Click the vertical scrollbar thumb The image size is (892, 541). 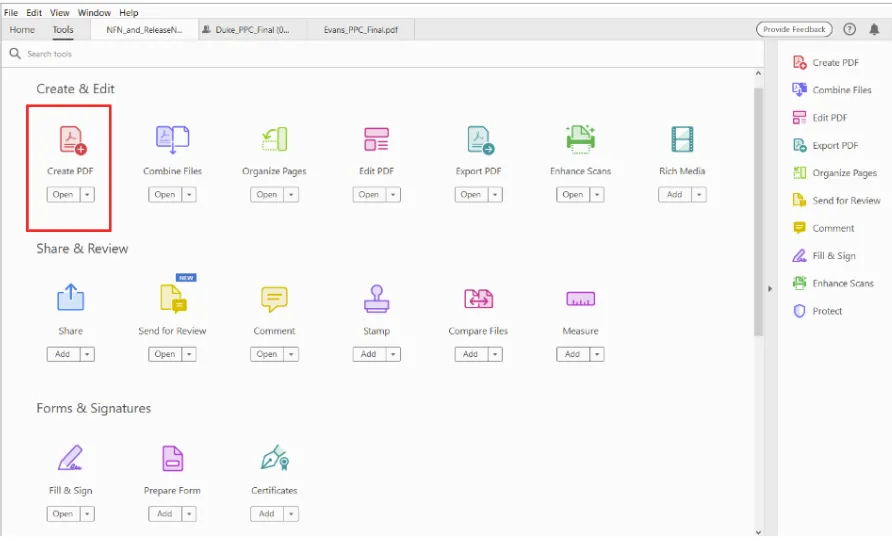pos(758,212)
